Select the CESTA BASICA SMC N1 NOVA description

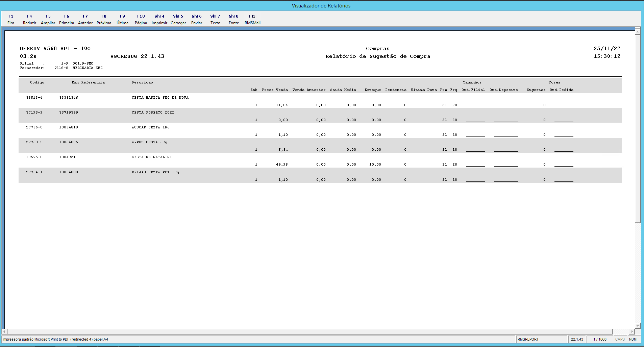[x=160, y=98]
